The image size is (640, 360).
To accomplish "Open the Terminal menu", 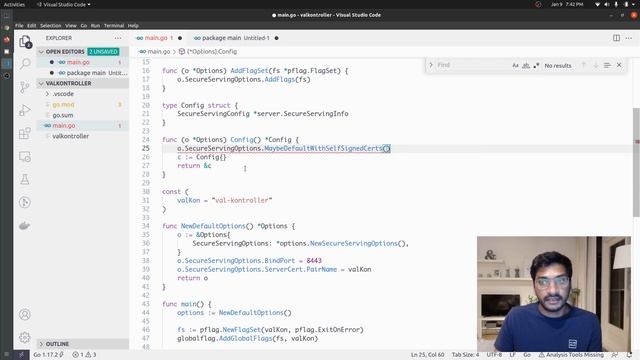I will coord(114,25).
